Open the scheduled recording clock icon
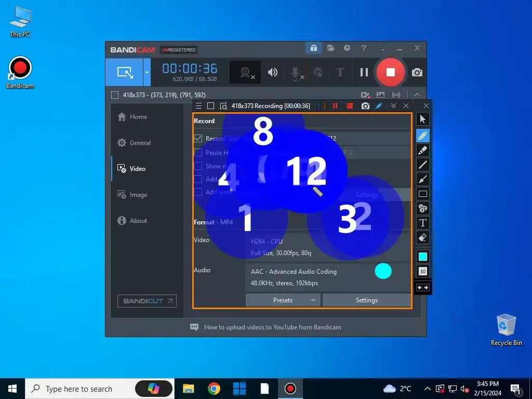 point(347,48)
